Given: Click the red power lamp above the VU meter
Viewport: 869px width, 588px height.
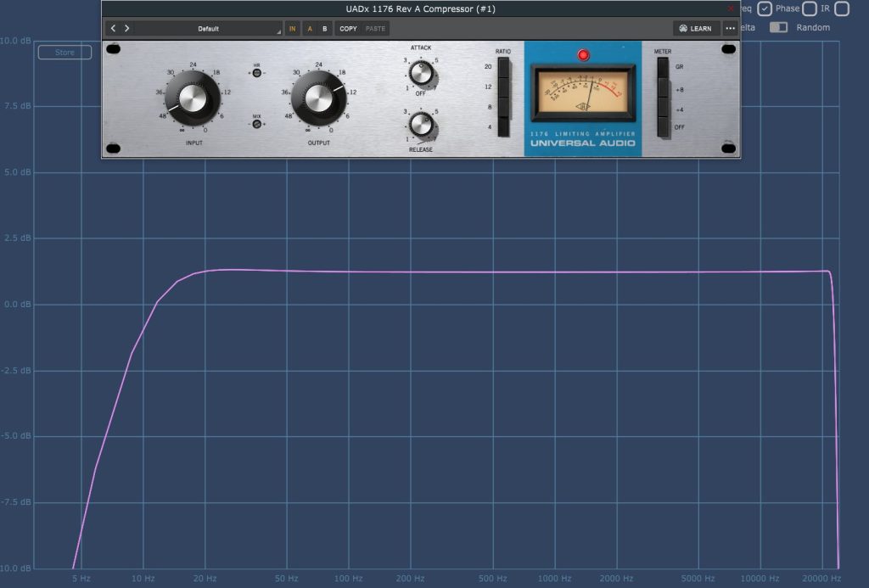Looking at the screenshot, I should pyautogui.click(x=583, y=55).
